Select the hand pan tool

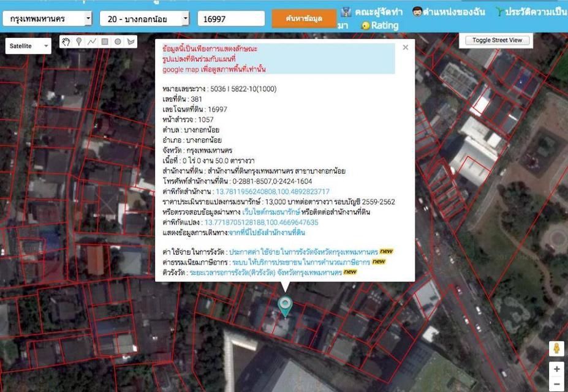click(x=66, y=42)
